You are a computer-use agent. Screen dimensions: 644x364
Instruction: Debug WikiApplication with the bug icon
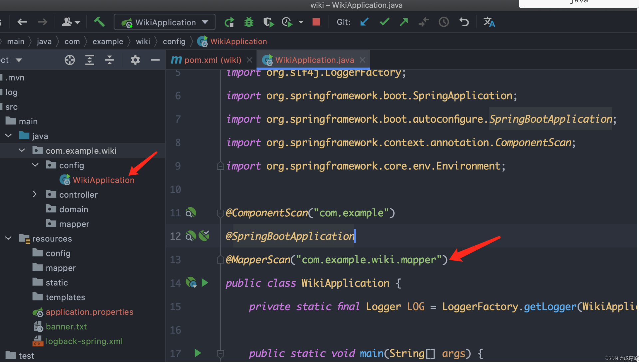[249, 22]
